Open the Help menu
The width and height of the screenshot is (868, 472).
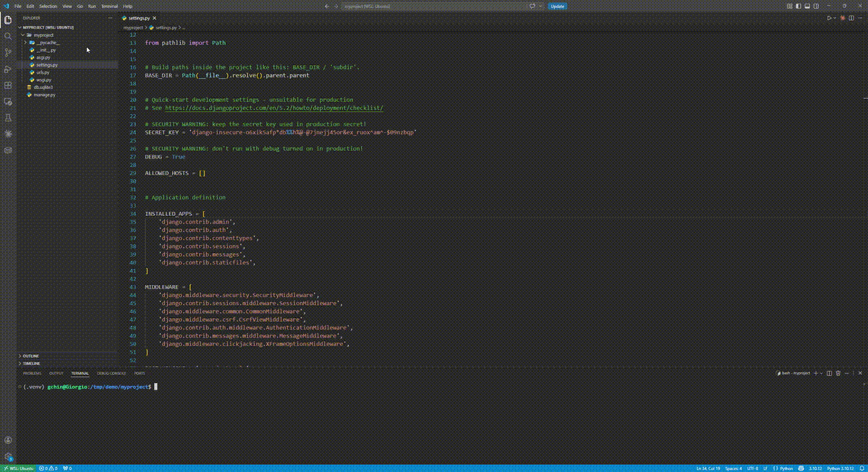[x=128, y=6]
